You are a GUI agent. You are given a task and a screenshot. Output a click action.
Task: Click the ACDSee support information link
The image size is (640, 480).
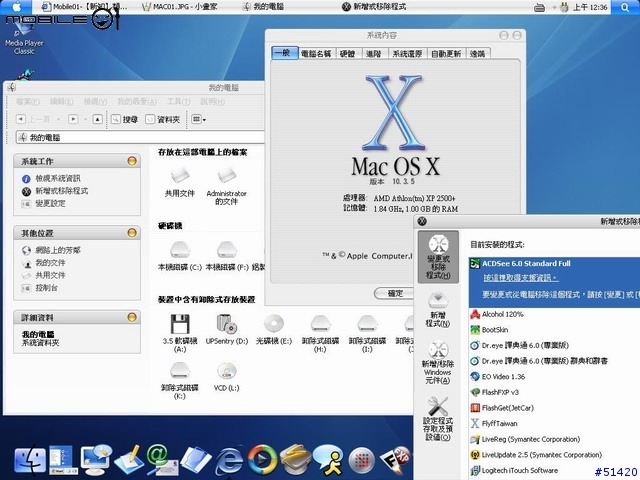(521, 278)
